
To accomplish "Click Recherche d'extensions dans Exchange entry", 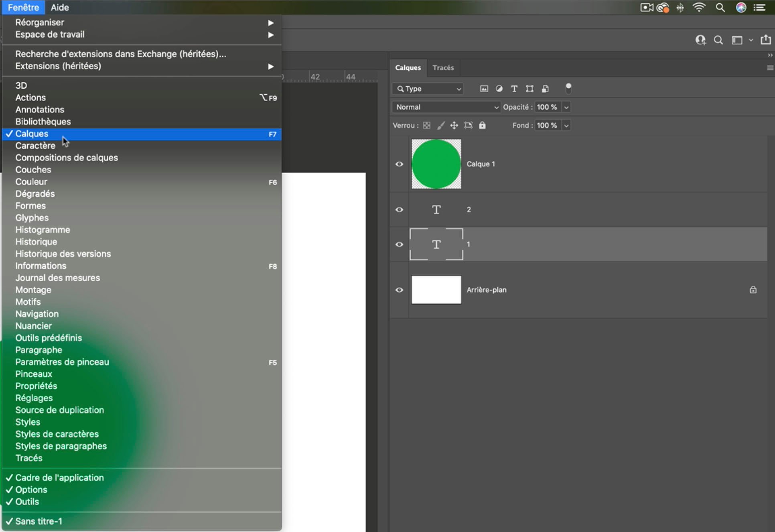I will [142, 54].
